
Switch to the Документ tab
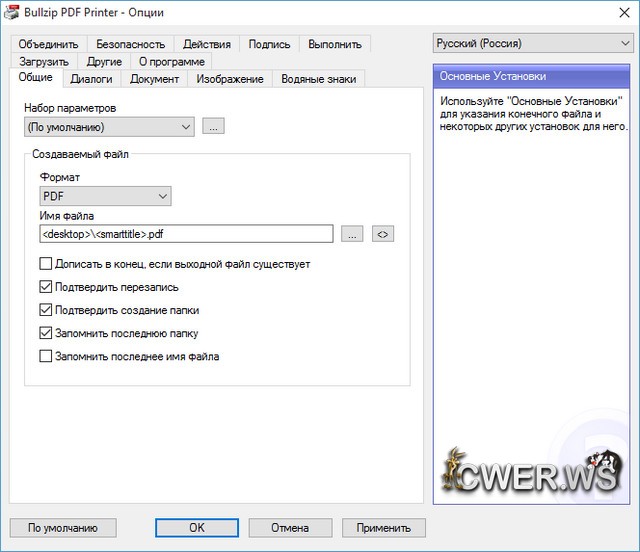pos(154,79)
